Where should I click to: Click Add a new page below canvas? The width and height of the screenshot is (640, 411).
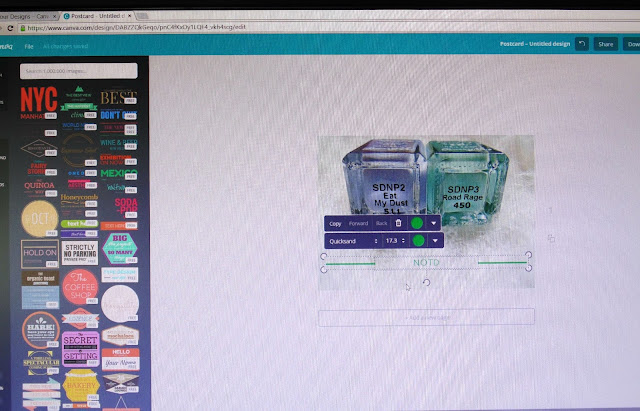[426, 317]
